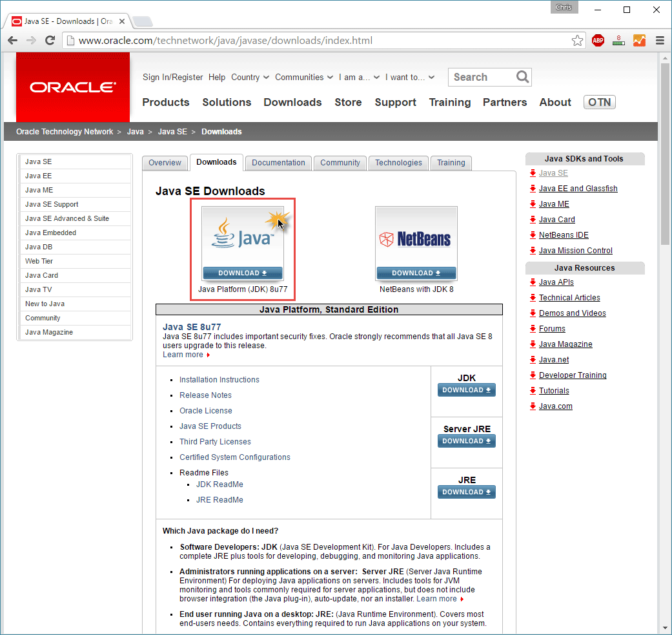Expand the Communities dropdown
672x635 pixels.
[x=304, y=77]
